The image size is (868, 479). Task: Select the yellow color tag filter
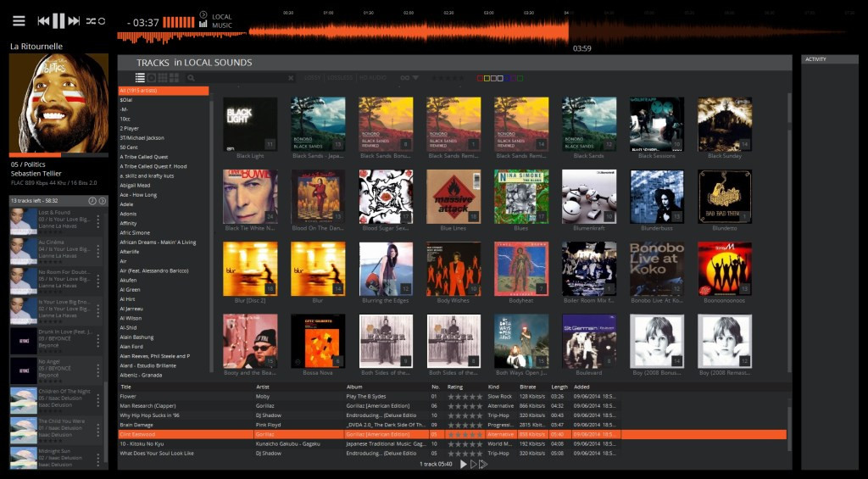click(x=487, y=78)
